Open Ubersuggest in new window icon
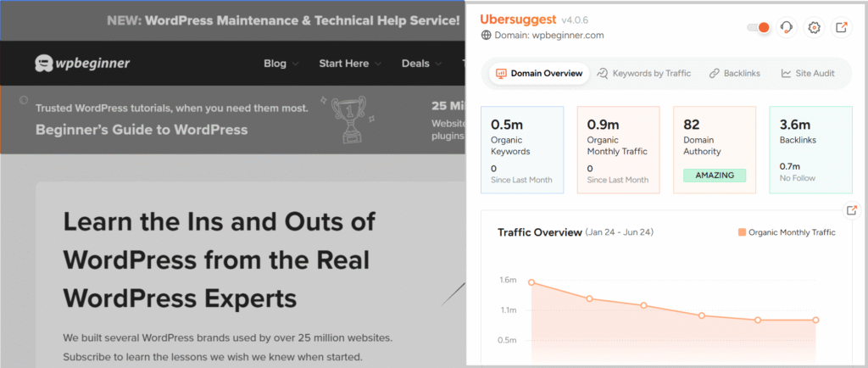Screen dimensions: 868x368 (x=841, y=28)
